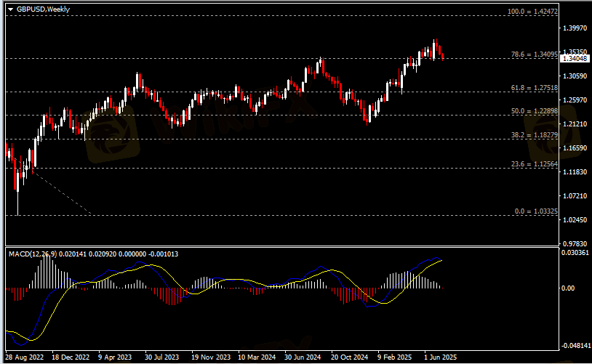
Task: Click the 18 Dec 2022 date label
Action: [x=71, y=357]
